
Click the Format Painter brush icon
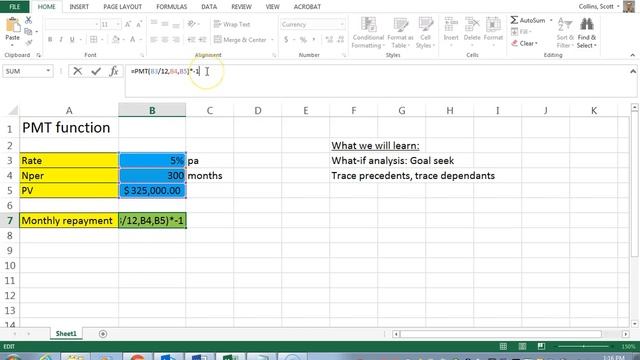28,42
